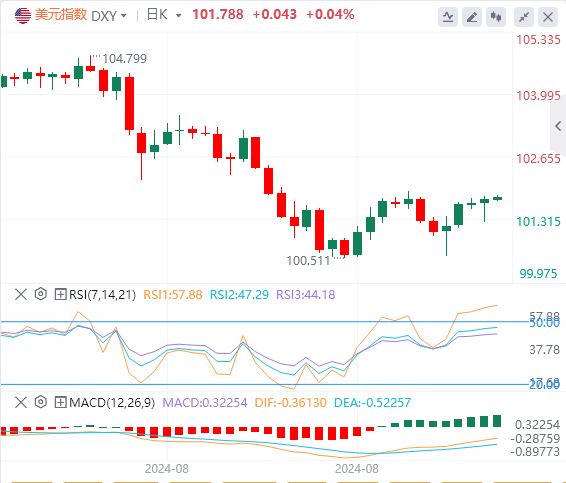Open RSI indicator settings gear
This screenshot has width=566, height=483.
click(41, 294)
